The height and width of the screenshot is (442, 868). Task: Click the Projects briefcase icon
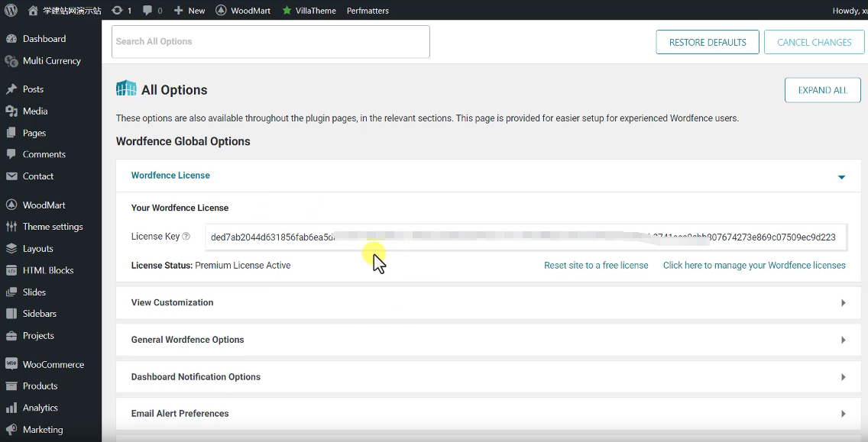click(11, 336)
